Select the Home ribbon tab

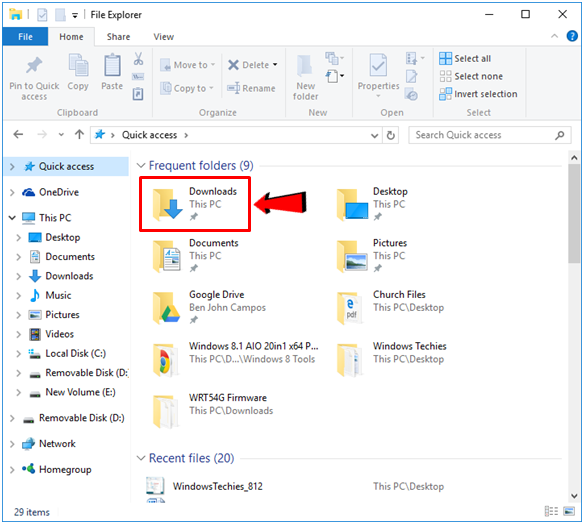coord(71,36)
